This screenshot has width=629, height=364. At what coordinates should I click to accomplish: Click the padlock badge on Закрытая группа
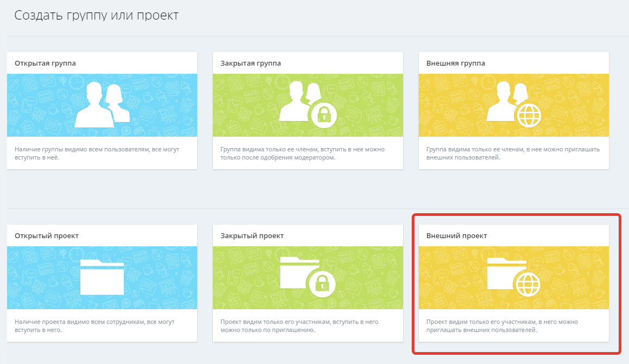323,114
